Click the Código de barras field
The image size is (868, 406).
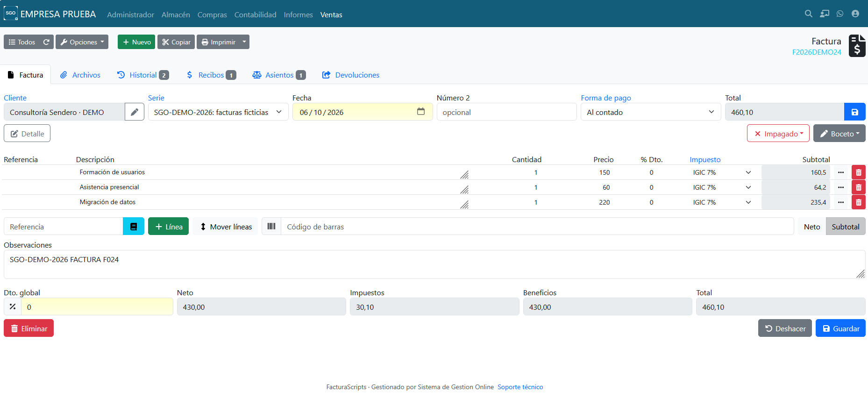(537, 227)
